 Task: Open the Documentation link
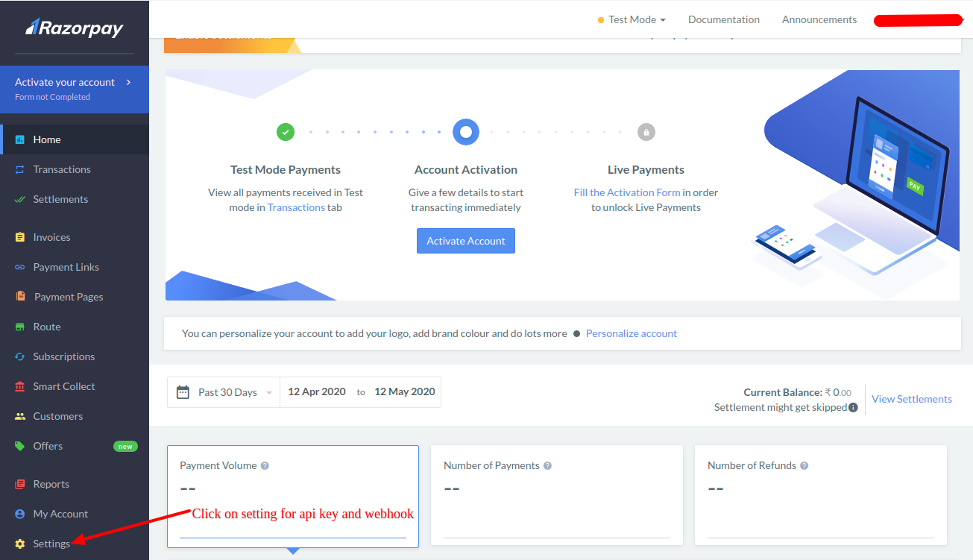(724, 19)
